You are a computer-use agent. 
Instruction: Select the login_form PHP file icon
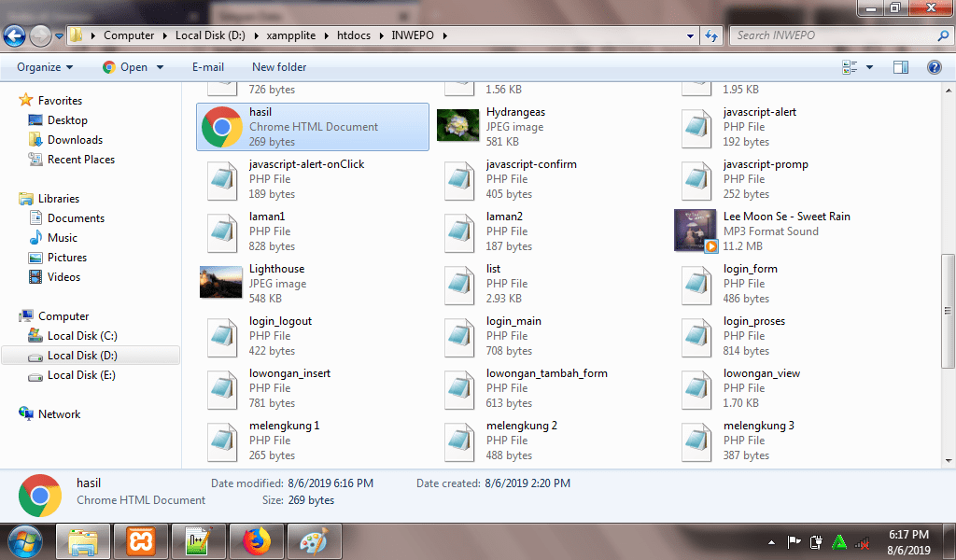tap(696, 285)
